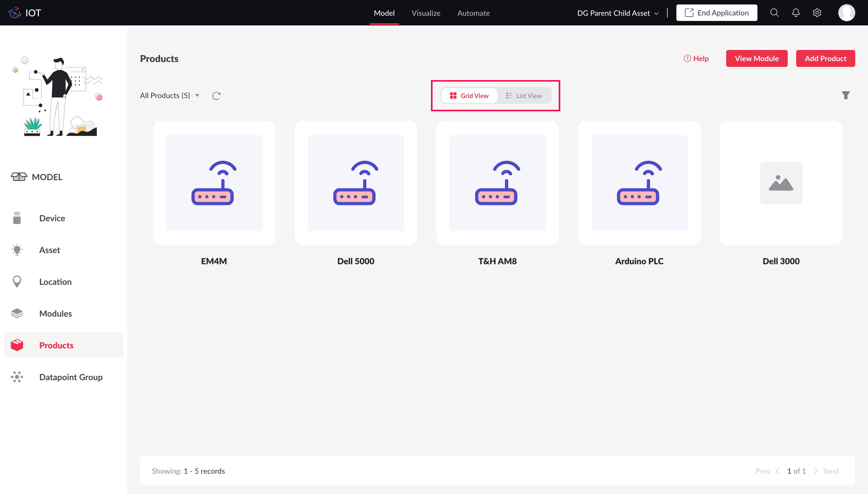This screenshot has width=868, height=494.
Task: Open the Help link
Action: click(x=696, y=58)
